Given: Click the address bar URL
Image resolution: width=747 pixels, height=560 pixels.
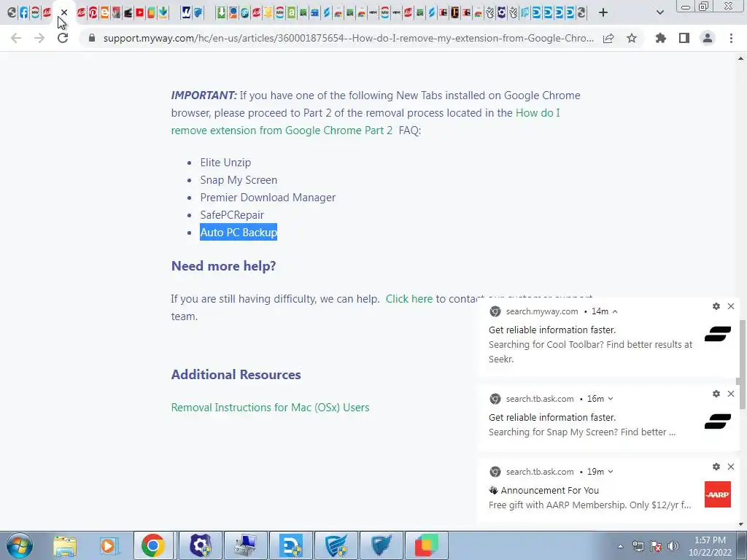Looking at the screenshot, I should [348, 38].
